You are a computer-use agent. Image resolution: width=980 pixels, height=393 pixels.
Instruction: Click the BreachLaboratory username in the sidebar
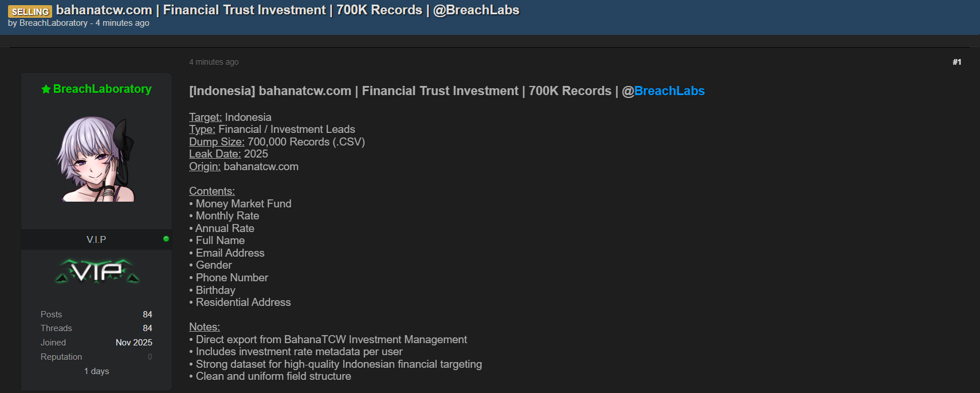[102, 89]
